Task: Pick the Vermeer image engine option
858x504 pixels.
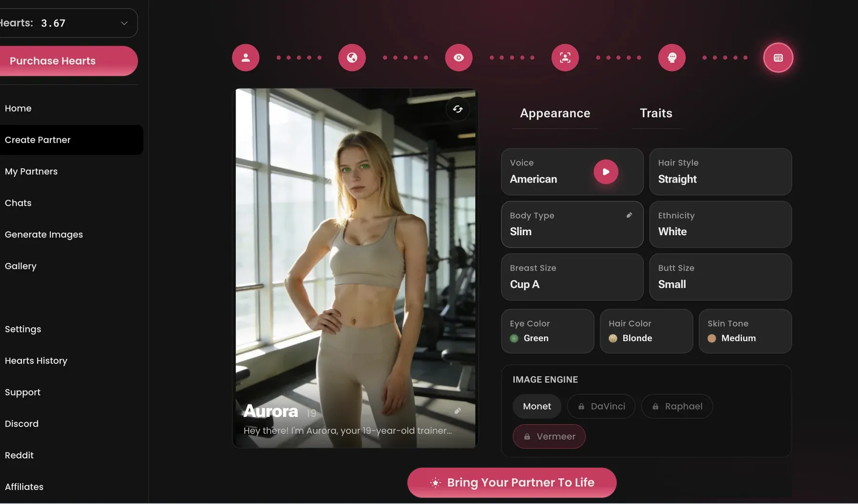Action: tap(549, 436)
